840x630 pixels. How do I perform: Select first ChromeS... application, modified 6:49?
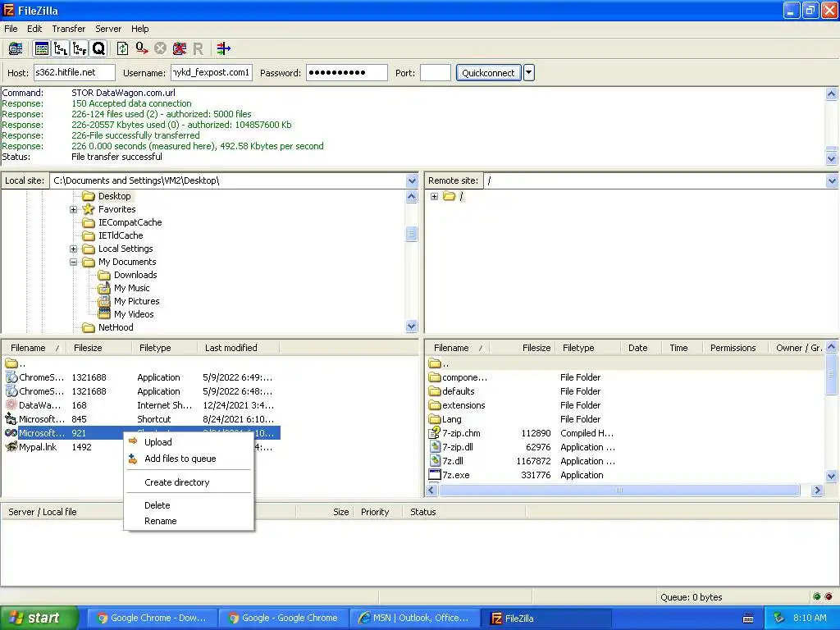point(41,377)
